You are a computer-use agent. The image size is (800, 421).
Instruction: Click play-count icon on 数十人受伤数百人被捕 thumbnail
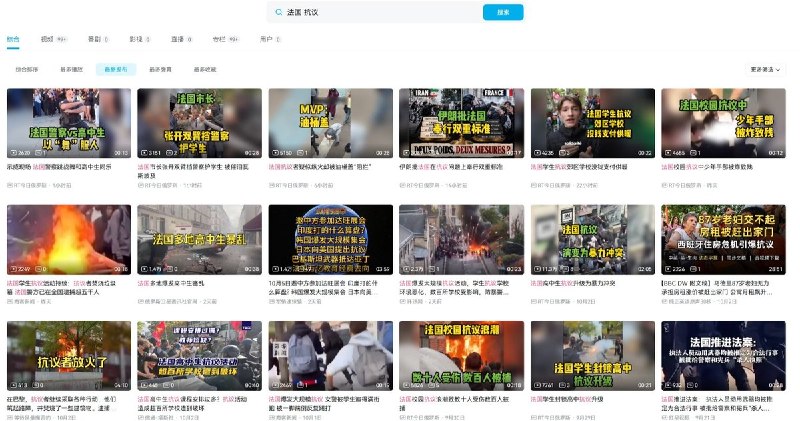point(408,385)
